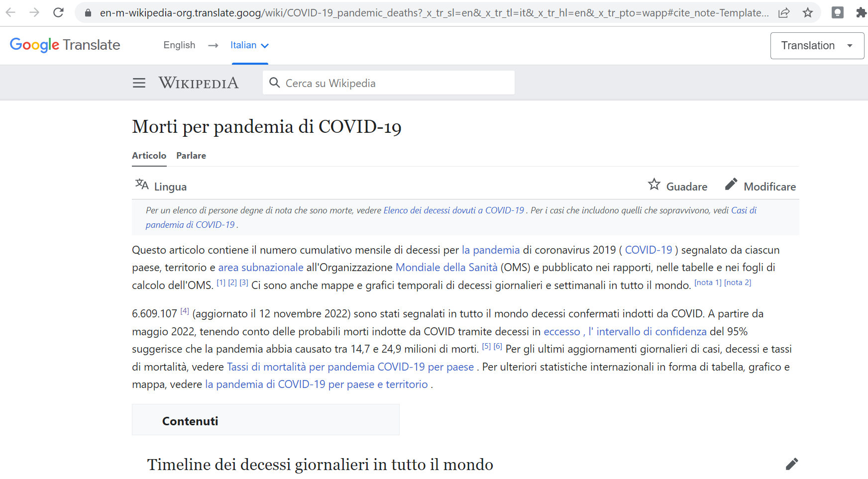Click the Wikipedia logo
The height and width of the screenshot is (479, 868).
[199, 83]
